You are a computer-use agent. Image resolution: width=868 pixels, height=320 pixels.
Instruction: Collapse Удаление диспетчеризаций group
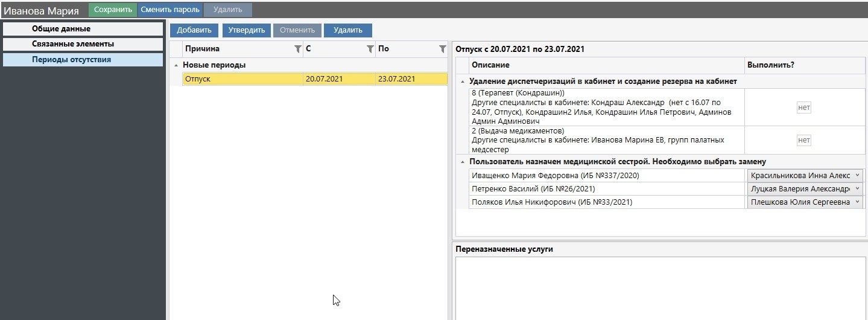click(x=462, y=82)
